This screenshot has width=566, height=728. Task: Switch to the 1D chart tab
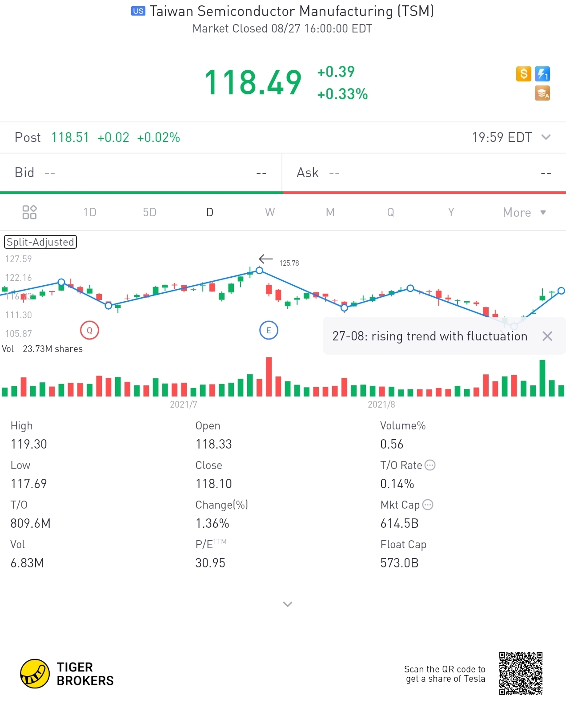click(x=89, y=212)
